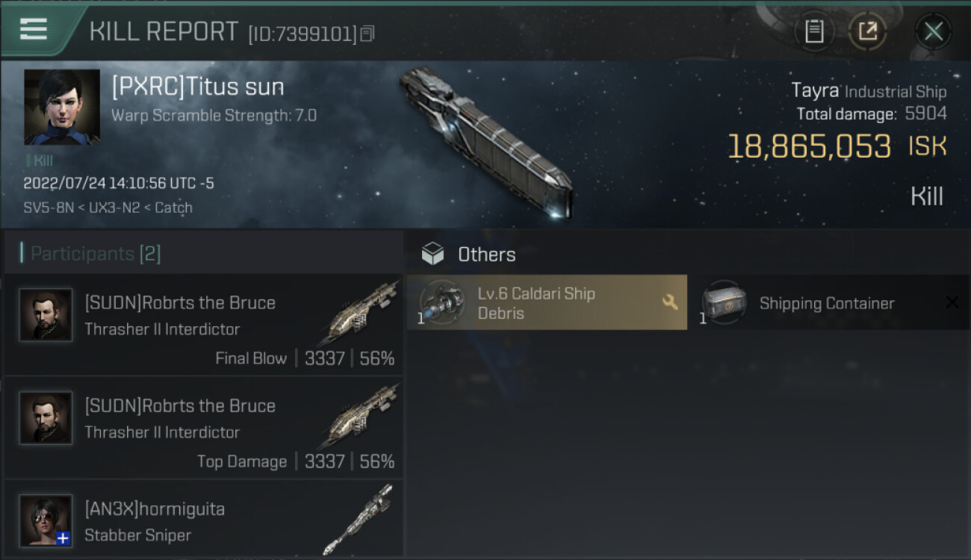The image size is (971, 560).
Task: Share the kill report externally
Action: click(867, 31)
